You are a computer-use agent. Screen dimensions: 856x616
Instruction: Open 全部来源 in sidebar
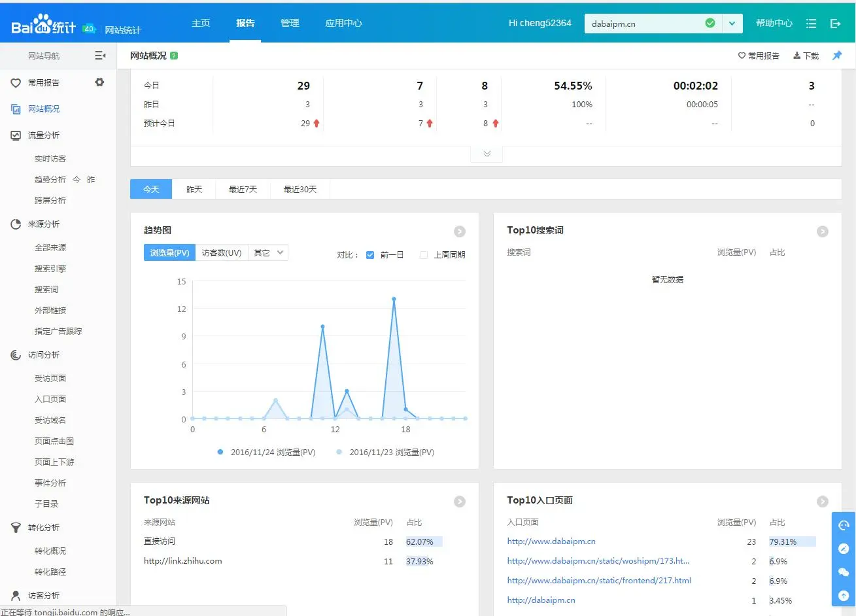pos(50,248)
